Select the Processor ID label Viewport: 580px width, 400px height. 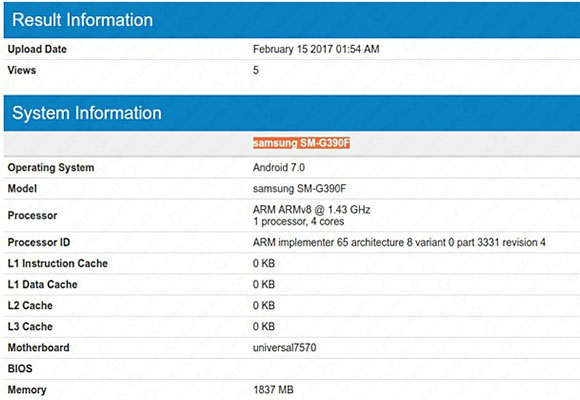[39, 242]
